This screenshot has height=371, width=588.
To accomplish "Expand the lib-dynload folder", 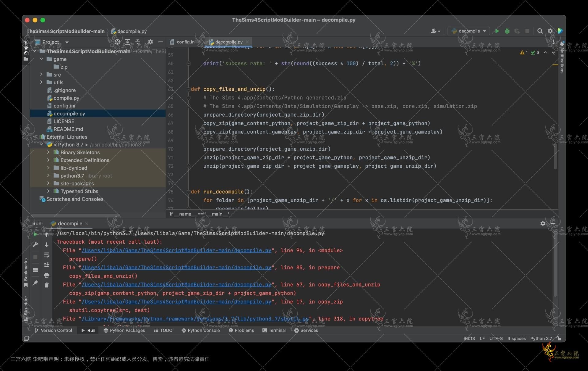I will (48, 168).
